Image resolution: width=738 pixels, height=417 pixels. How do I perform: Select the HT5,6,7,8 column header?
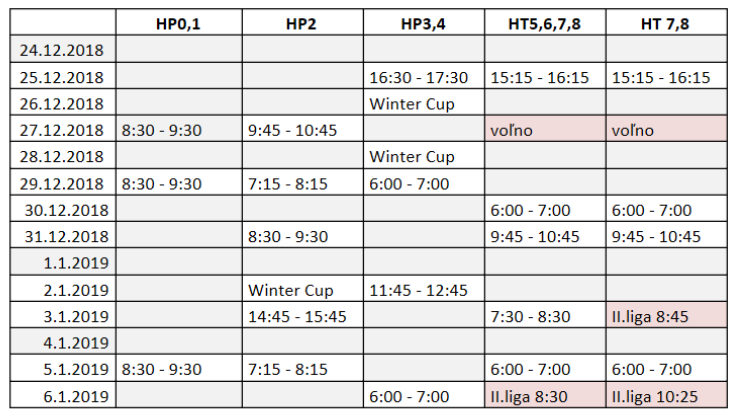545,23
